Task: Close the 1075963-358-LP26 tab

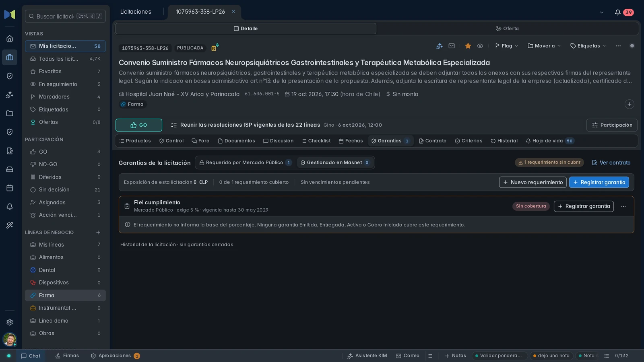Action: pos(233,12)
